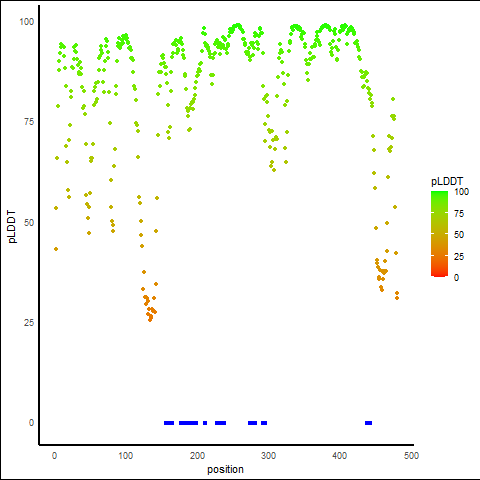Click the pLDDT legend title
480x480 pixels.
pos(447,181)
